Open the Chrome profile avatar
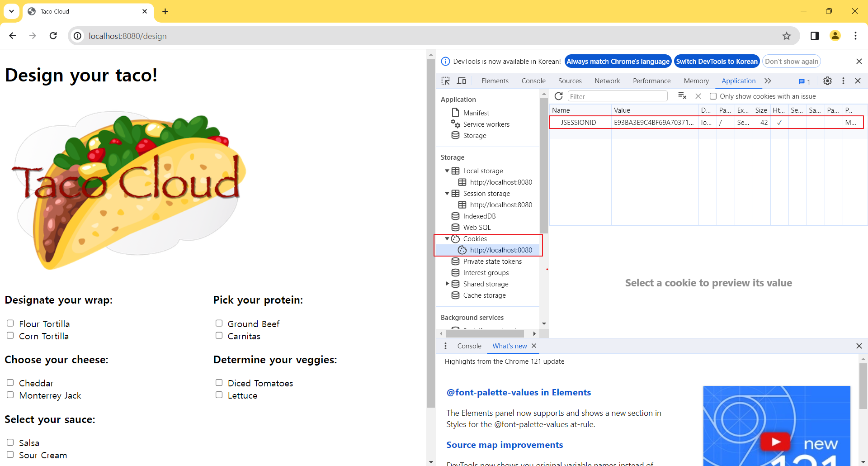Image resolution: width=868 pixels, height=466 pixels. (835, 36)
